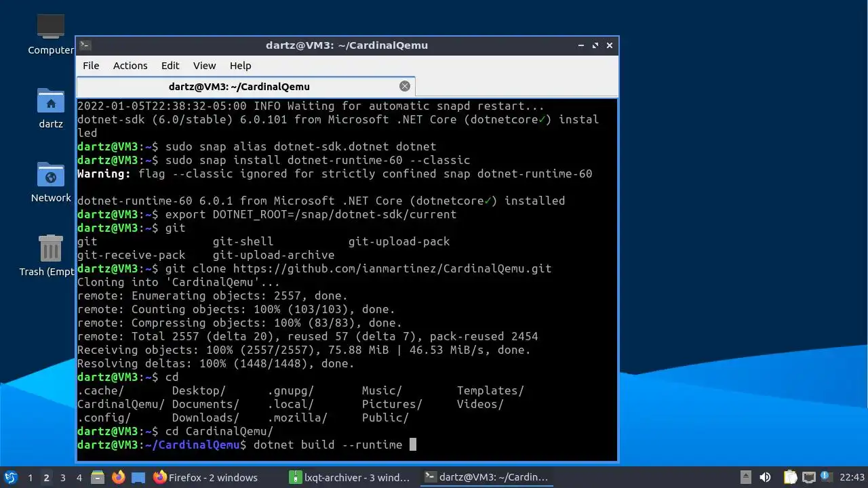
Task: Open the update notifier tray icon
Action: point(825,476)
